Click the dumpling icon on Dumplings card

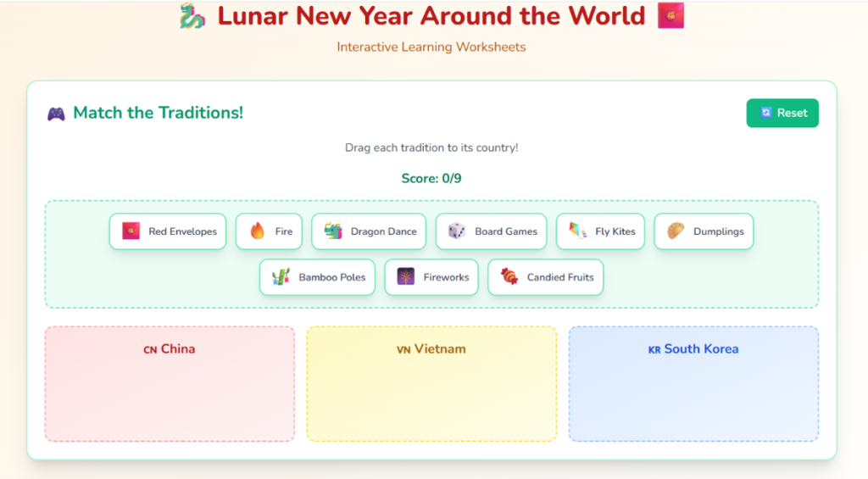click(x=676, y=231)
